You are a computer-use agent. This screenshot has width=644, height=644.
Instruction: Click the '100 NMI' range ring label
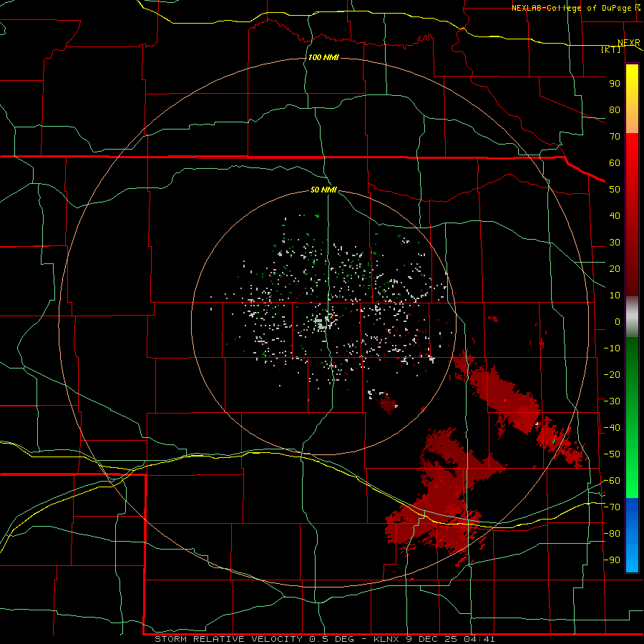(323, 57)
